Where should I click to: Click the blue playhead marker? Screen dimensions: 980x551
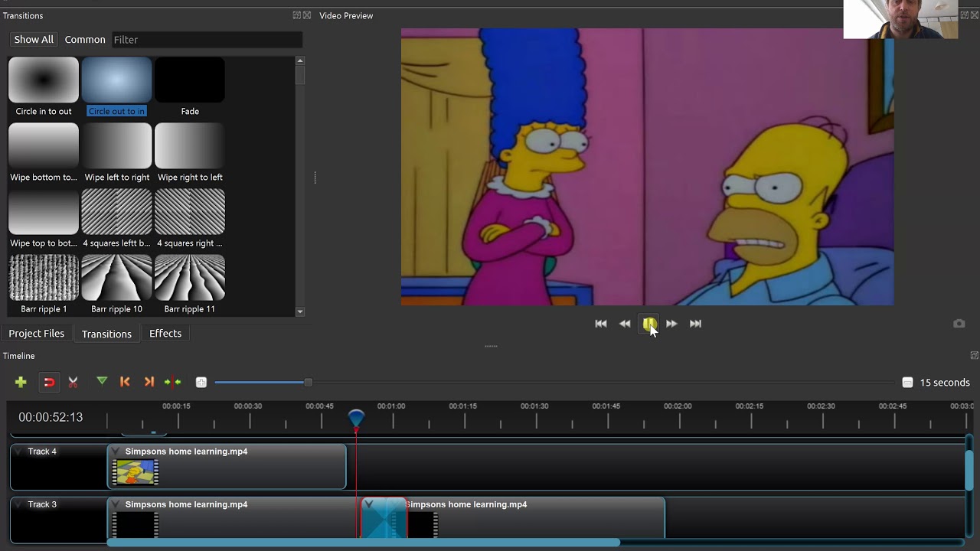click(356, 419)
